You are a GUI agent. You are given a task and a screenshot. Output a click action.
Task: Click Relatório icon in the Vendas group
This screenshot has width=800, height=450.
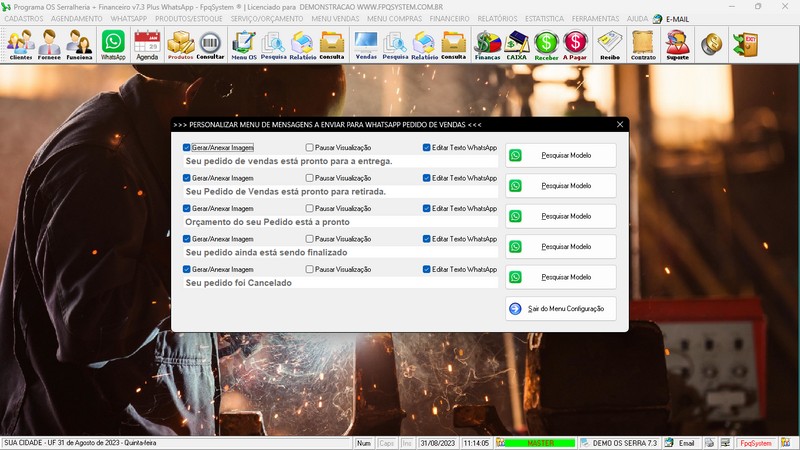(424, 45)
